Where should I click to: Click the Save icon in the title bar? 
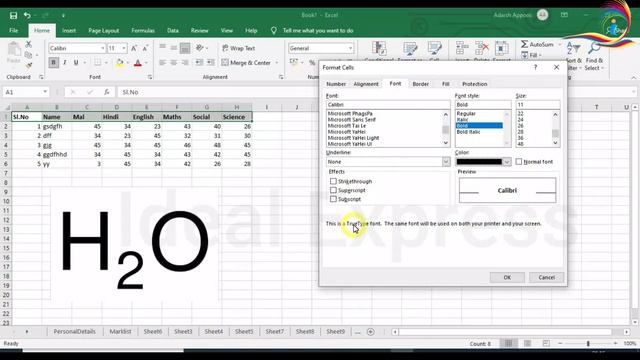click(x=13, y=16)
